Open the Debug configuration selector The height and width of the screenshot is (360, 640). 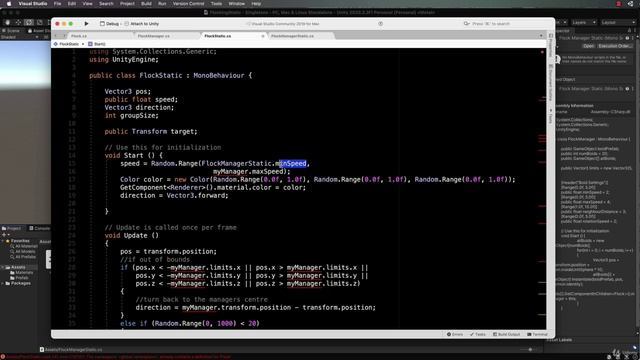(109, 24)
